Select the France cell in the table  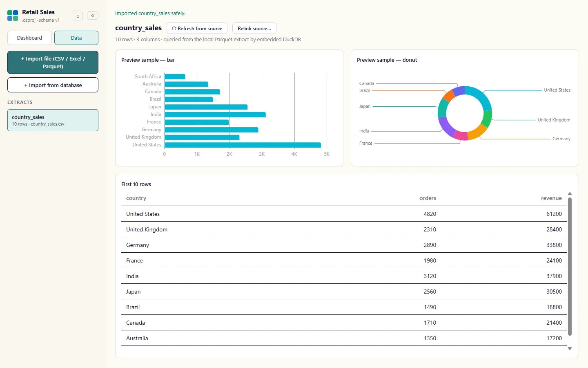(134, 260)
